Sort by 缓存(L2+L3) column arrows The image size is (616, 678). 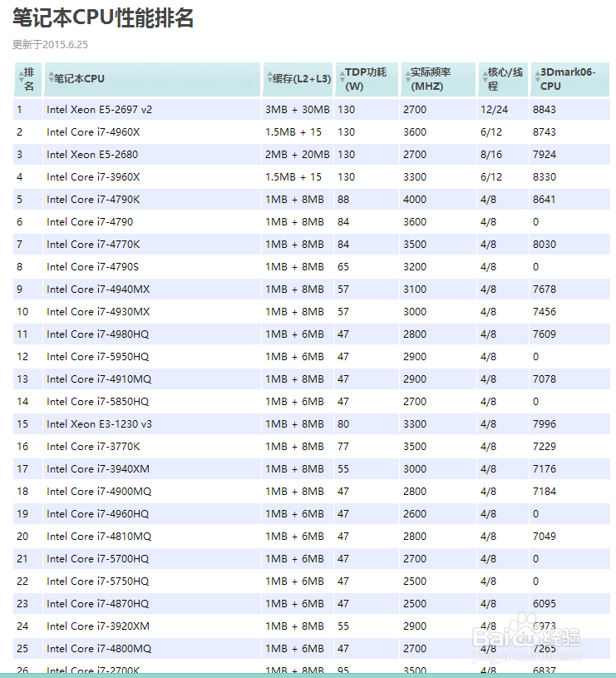(x=270, y=78)
